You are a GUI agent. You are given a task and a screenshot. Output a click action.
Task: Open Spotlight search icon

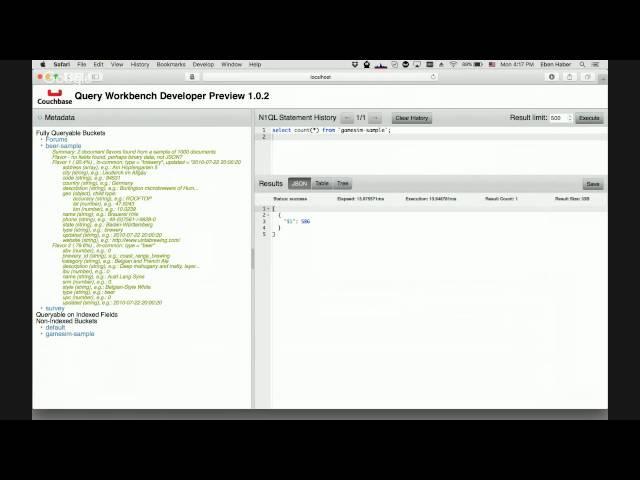pos(582,64)
